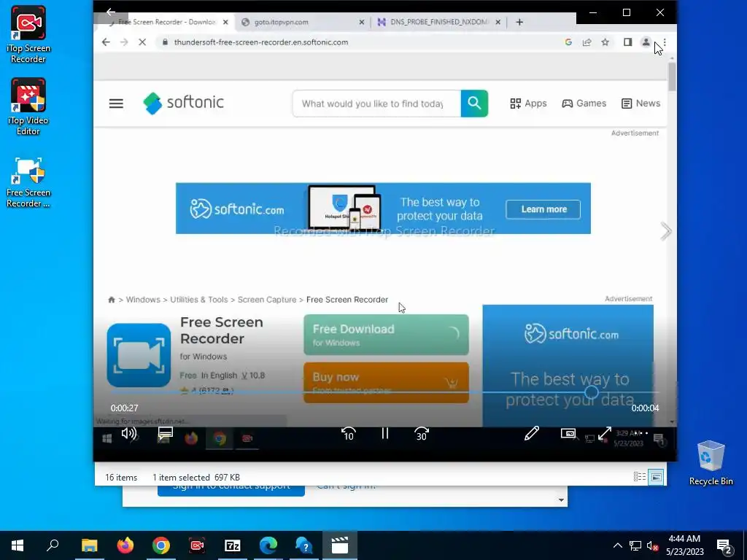
Task: Select the Recycle Bin on the desktop
Action: point(711,463)
